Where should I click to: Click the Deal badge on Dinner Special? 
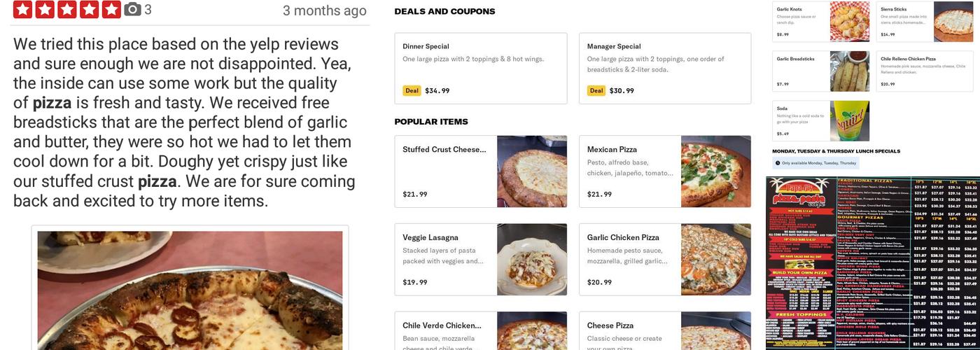coord(412,90)
